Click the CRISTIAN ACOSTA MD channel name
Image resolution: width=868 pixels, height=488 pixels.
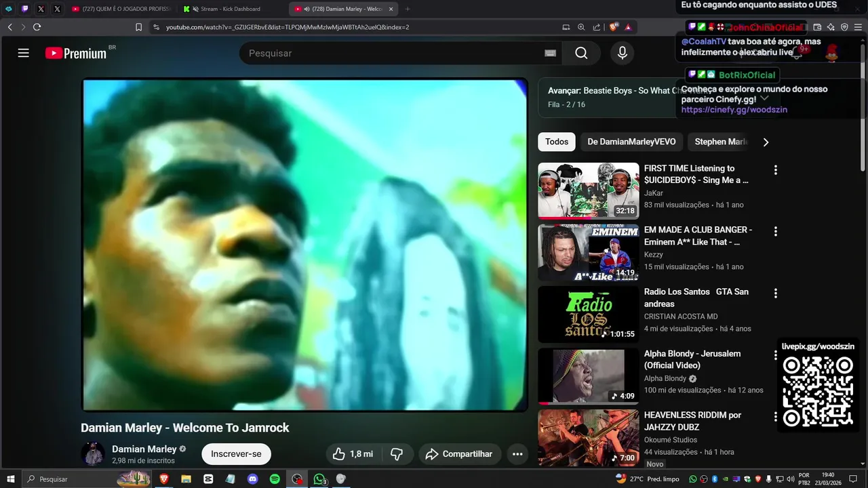click(681, 317)
